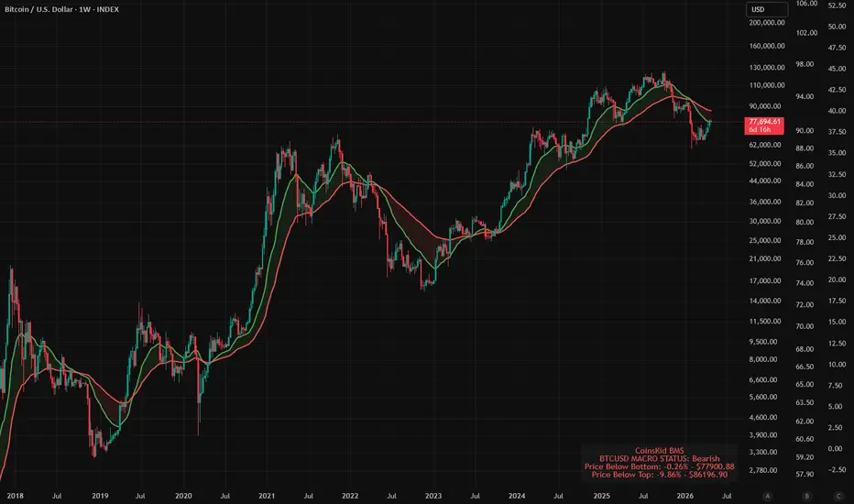Click the A scale button
The width and height of the screenshot is (854, 504).
[767, 496]
